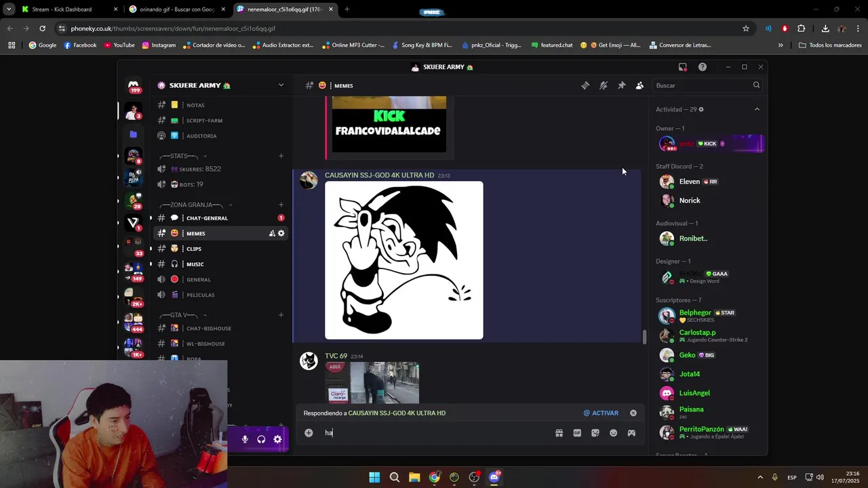Click CAUSAYIN SSJ-GOD 4K ULTRA HD username
This screenshot has height=488, width=868.
click(x=379, y=175)
